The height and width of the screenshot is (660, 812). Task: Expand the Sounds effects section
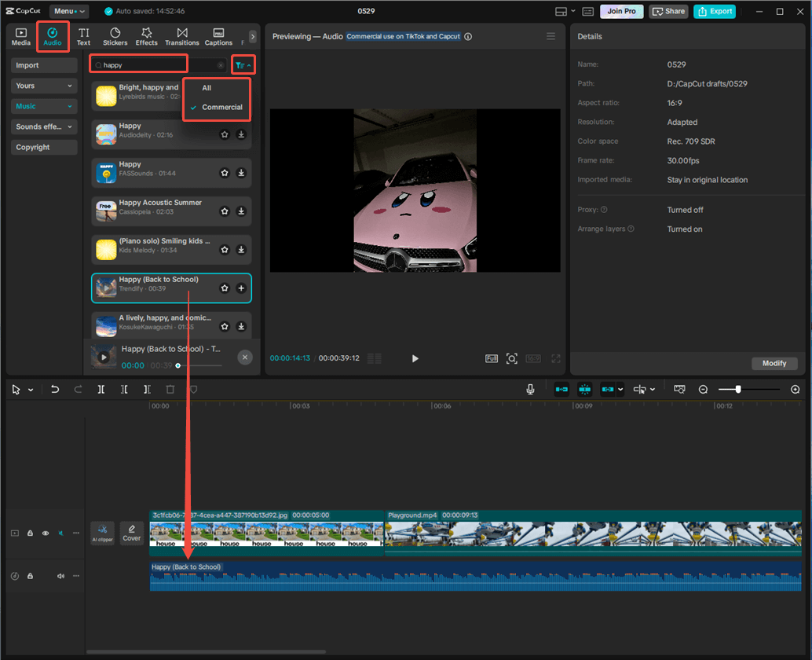43,126
